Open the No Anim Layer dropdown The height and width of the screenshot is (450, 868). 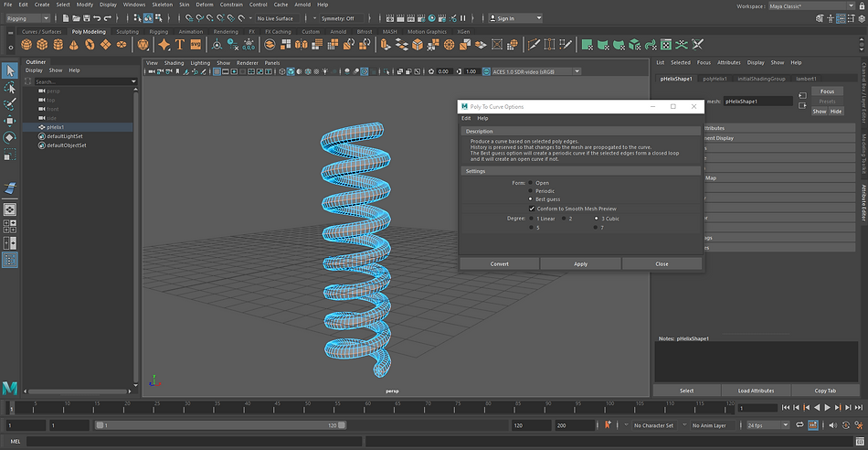pos(713,425)
